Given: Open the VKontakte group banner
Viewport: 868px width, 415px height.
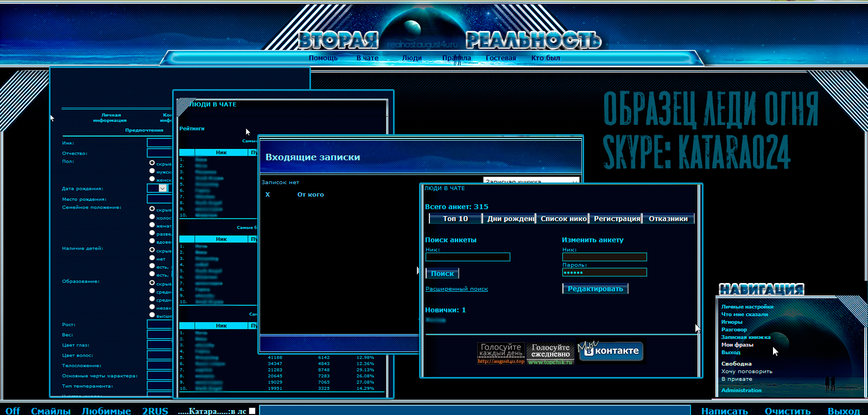Looking at the screenshot, I should click(611, 351).
